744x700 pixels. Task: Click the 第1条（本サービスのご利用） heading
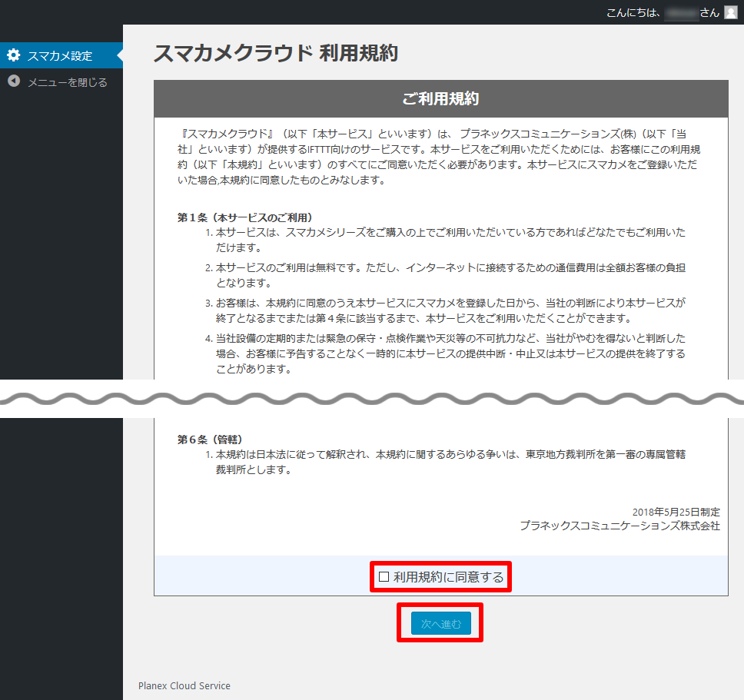[245, 217]
